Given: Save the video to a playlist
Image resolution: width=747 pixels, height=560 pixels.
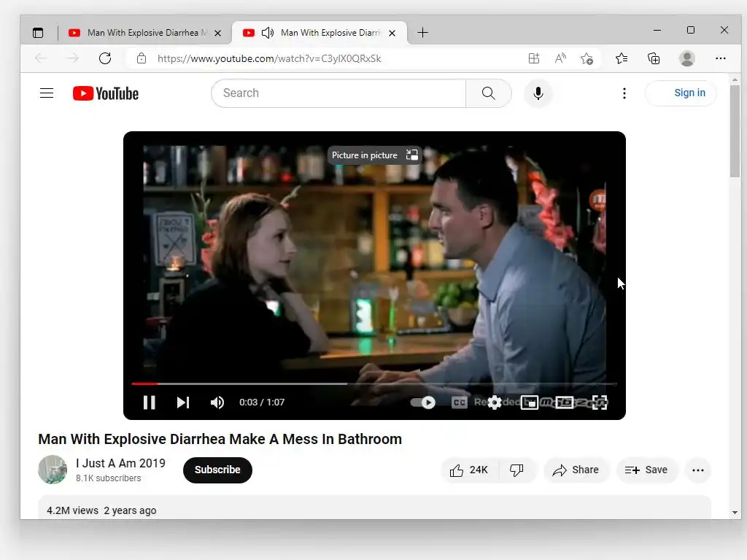Looking at the screenshot, I should pos(646,470).
